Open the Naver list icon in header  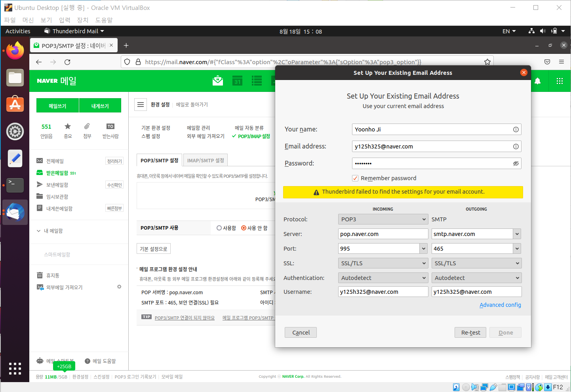click(257, 81)
